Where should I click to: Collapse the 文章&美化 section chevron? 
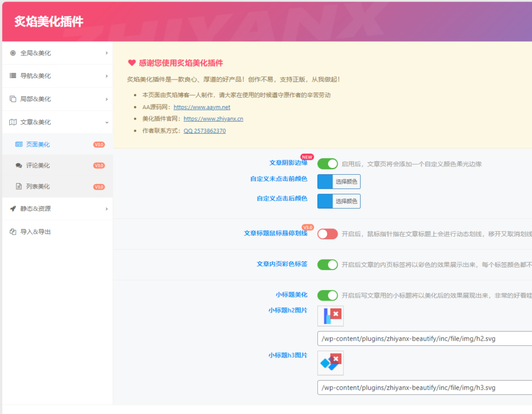click(107, 122)
